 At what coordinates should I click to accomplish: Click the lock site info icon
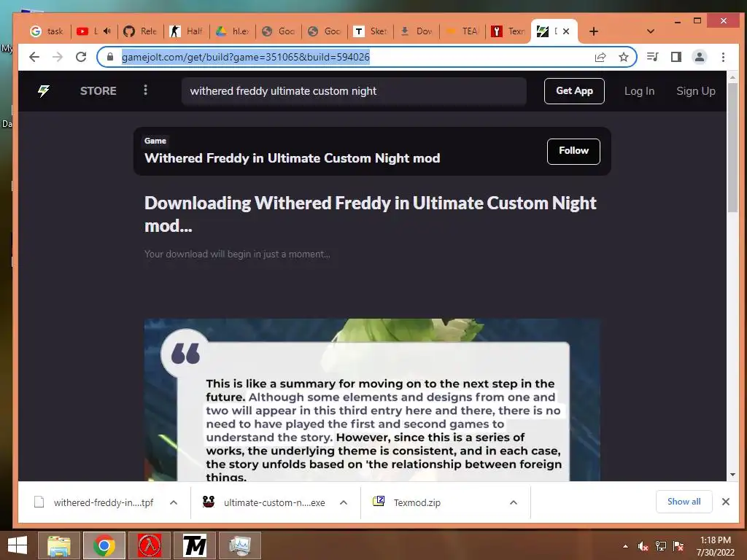110,57
